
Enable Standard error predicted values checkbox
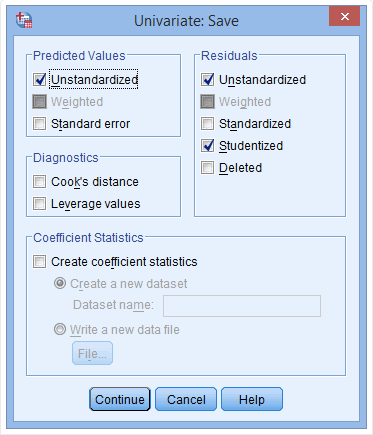pos(40,123)
